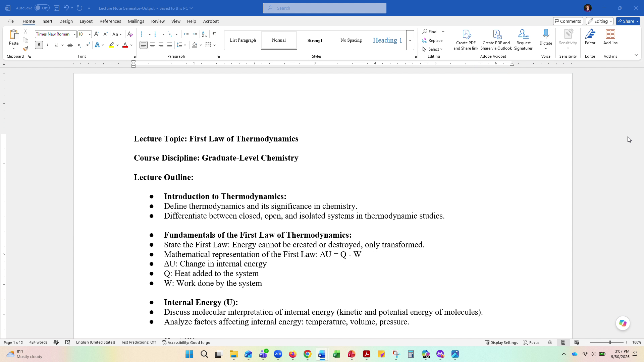Open the File menu
644x362 pixels.
[x=10, y=21]
